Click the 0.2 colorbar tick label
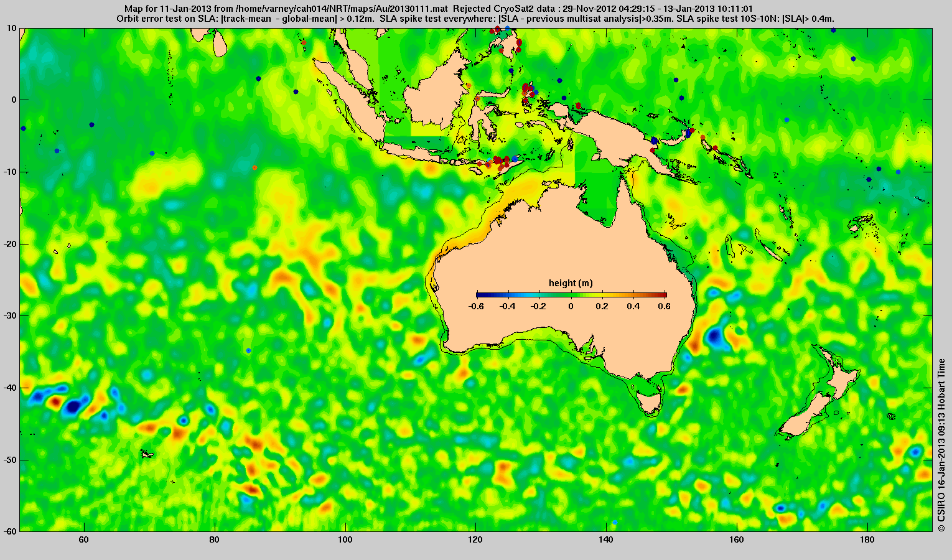Viewport: 952px width, 560px height. [602, 307]
